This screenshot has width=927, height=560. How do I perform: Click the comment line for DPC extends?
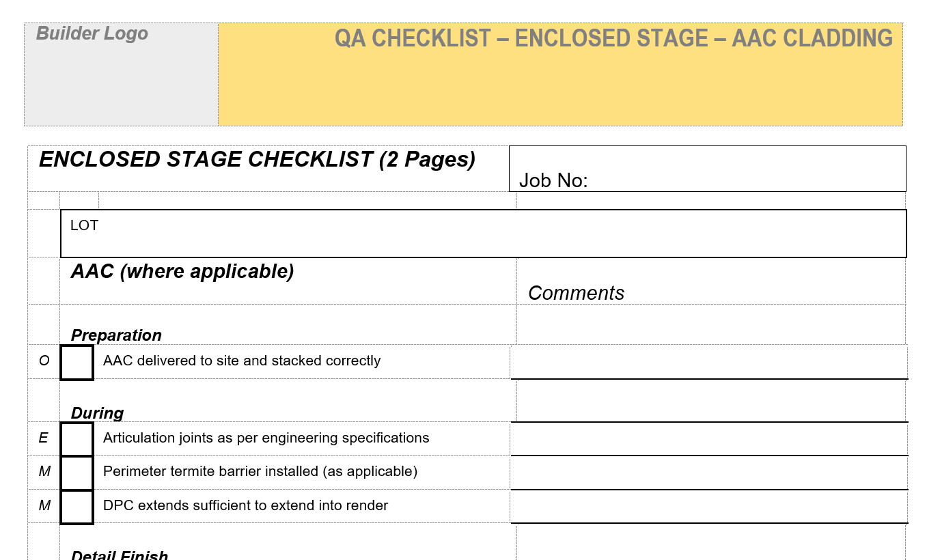coord(708,506)
